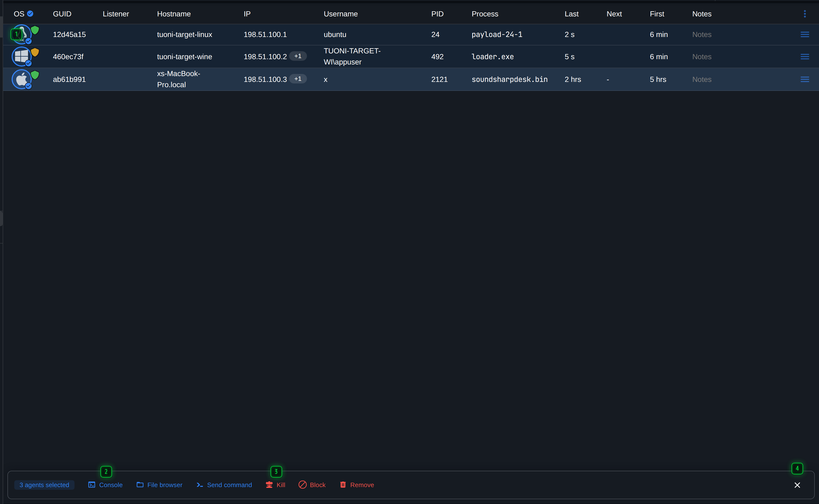Click IP address 198.51.100.1
The width and height of the screenshot is (819, 504).
pos(265,34)
